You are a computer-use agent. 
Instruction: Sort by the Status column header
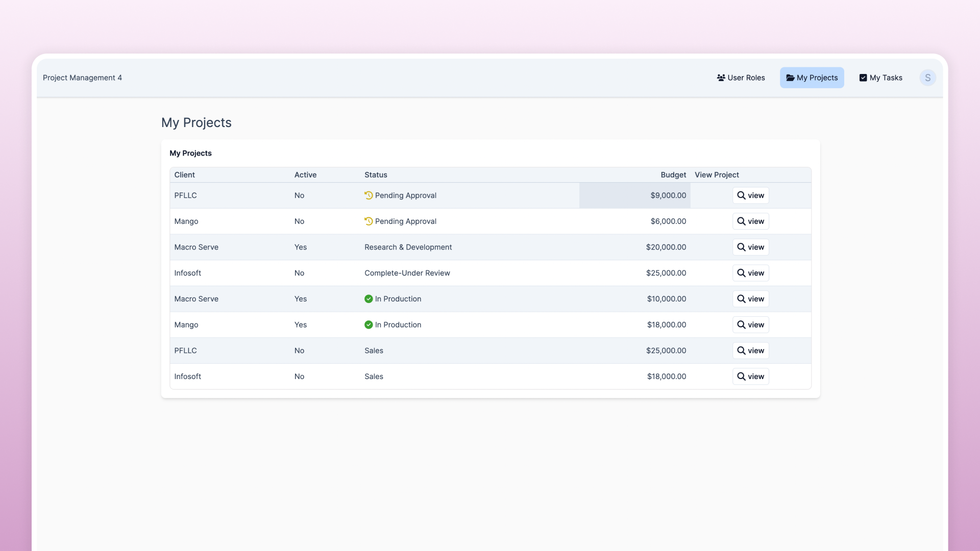376,175
